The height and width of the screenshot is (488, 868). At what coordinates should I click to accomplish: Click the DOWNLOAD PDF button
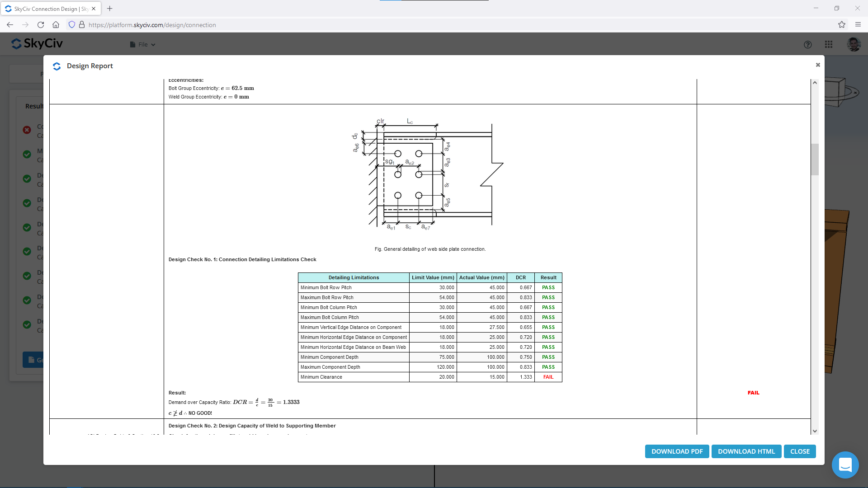pos(676,451)
